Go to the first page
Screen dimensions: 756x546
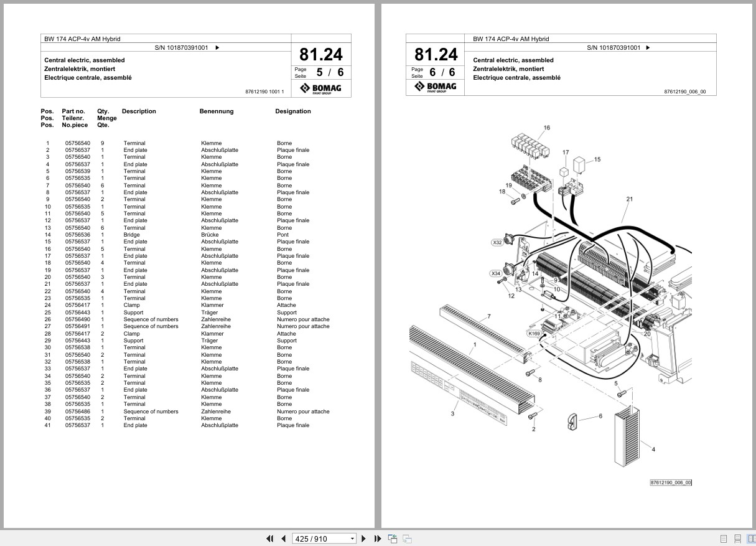tap(270, 539)
